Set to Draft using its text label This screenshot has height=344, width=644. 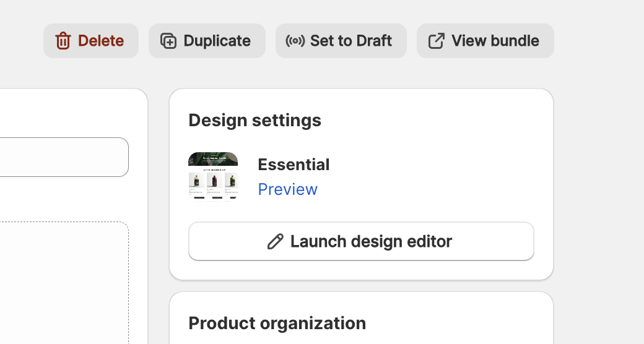pyautogui.click(x=350, y=41)
